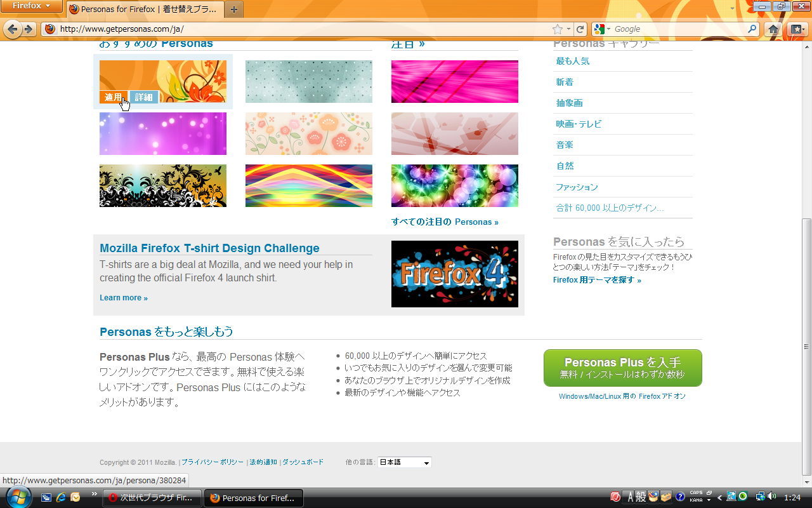Select the red geometric hexagon persona

[x=455, y=133]
